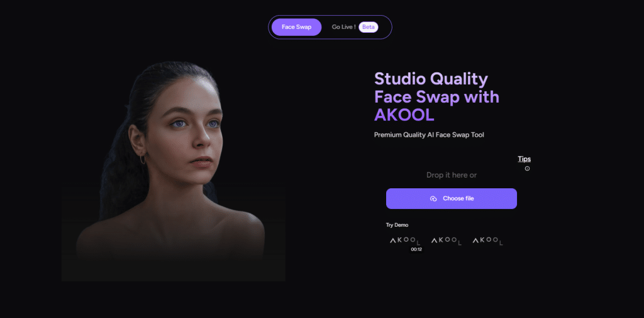Click the woman's portrait preview image
Image resolution: width=644 pixels, height=318 pixels.
coord(174,171)
